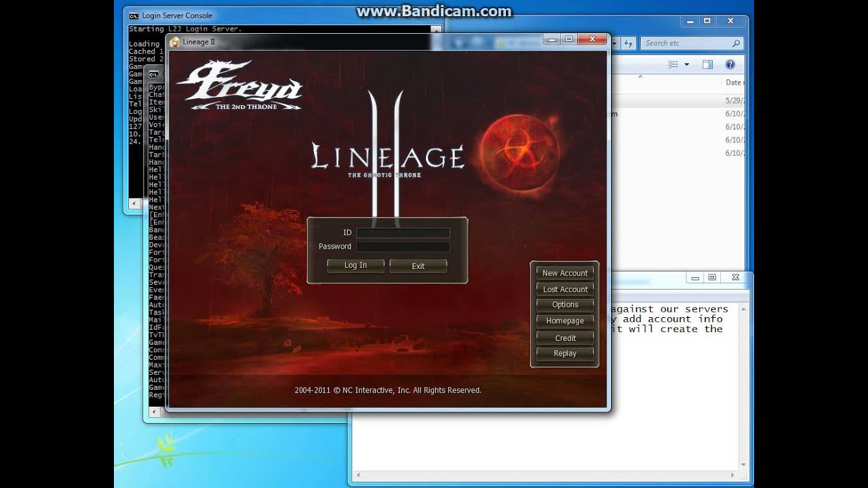Close the Explorer window
Image resolution: width=868 pixels, height=488 pixels.
[730, 21]
